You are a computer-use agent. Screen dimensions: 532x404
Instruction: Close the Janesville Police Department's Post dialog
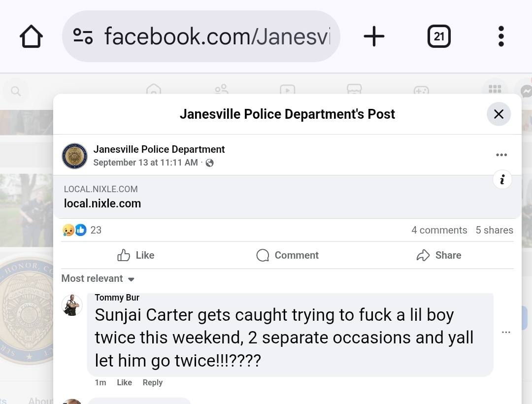(x=499, y=114)
